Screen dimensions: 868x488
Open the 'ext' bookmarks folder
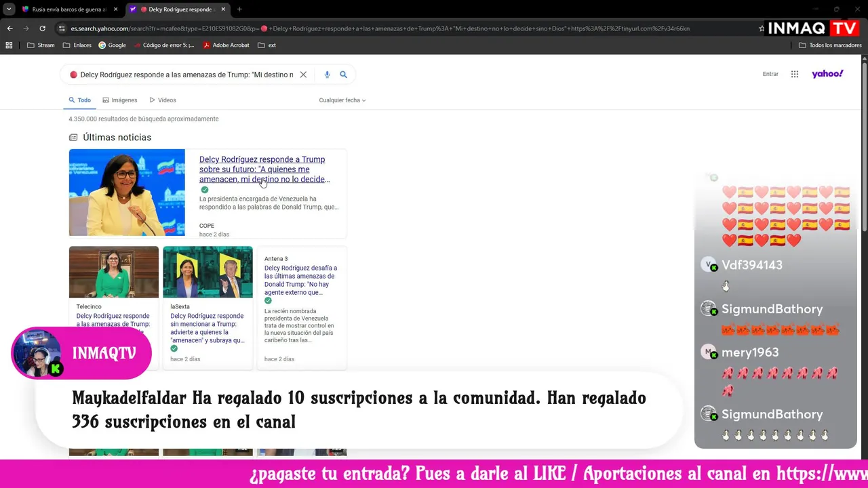[x=267, y=45]
